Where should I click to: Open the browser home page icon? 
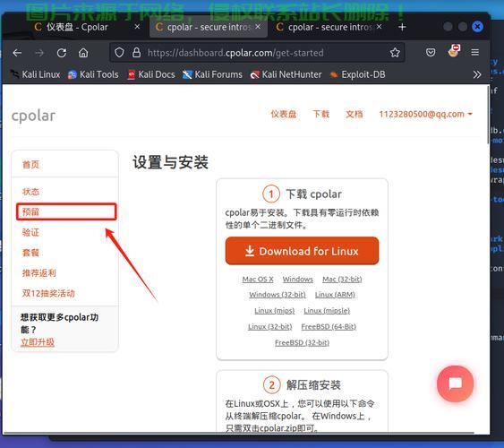(83, 53)
